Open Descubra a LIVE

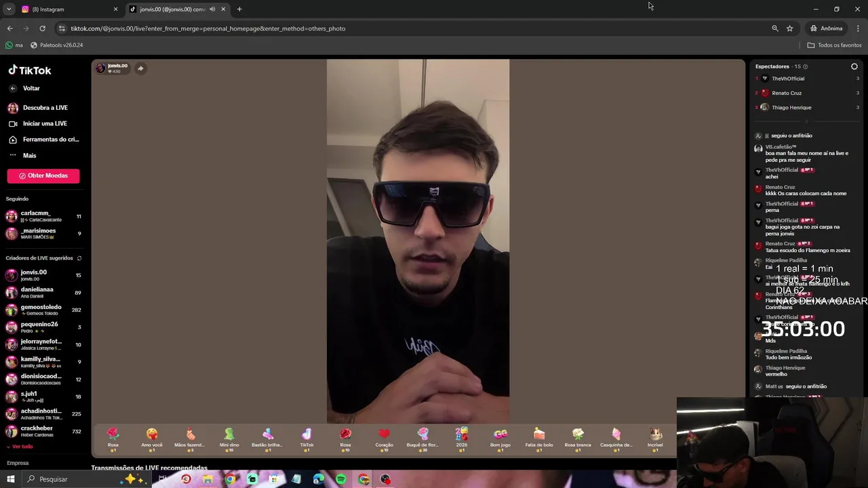click(39, 108)
